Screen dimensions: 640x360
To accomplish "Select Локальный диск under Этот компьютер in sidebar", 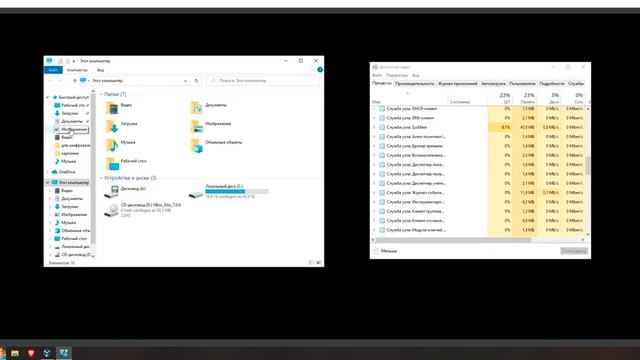I will click(72, 247).
